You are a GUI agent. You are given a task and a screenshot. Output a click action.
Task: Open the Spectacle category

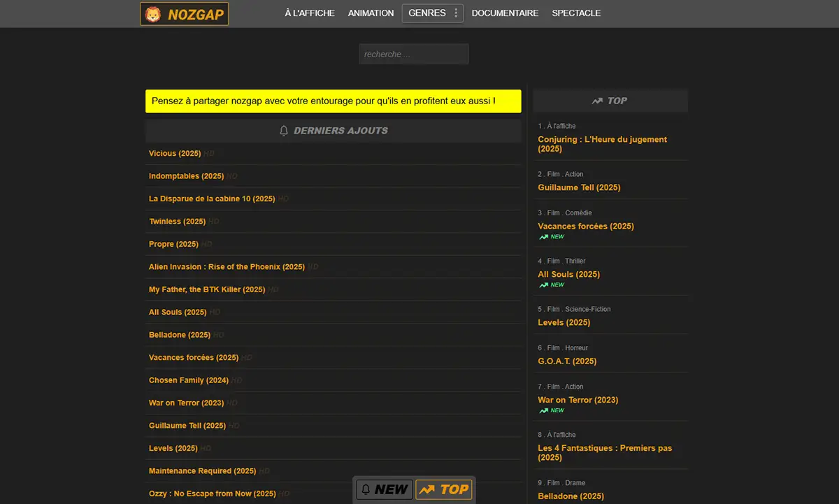pos(576,13)
